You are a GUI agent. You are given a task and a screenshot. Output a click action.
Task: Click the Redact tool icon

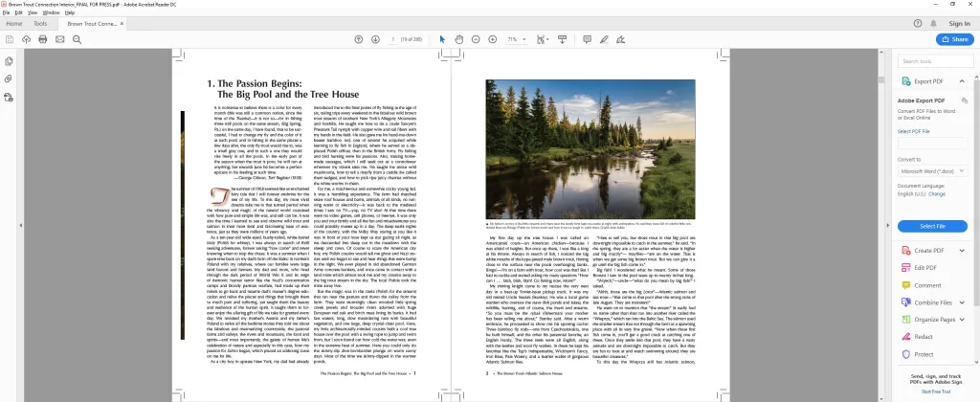tap(905, 336)
